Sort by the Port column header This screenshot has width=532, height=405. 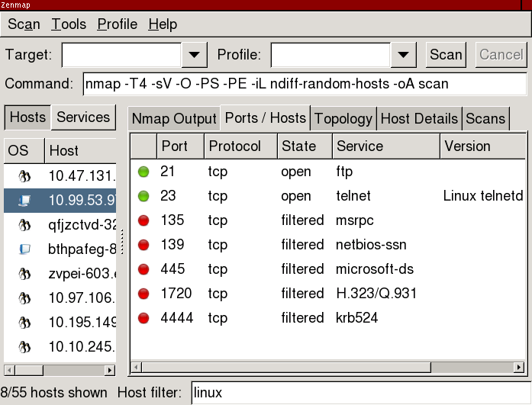point(180,146)
